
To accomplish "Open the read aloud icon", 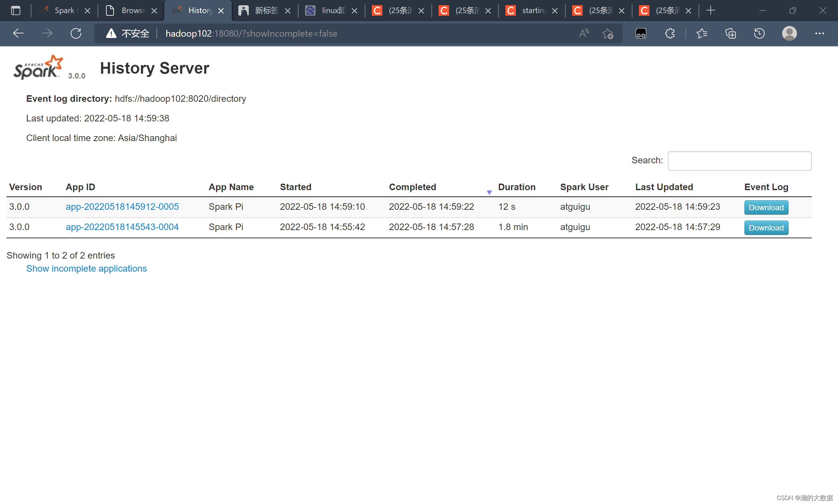I will pos(584,33).
